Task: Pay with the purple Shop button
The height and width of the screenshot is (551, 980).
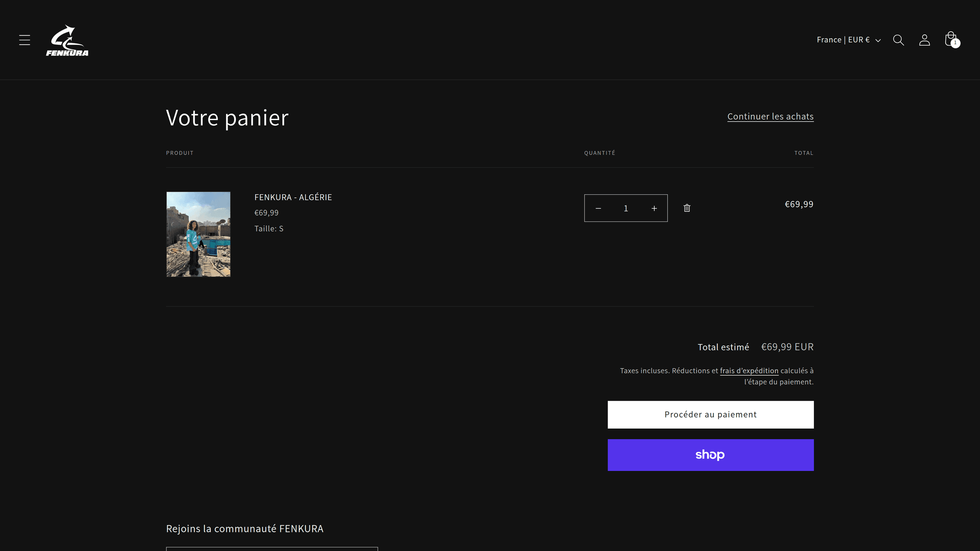Action: tap(711, 455)
